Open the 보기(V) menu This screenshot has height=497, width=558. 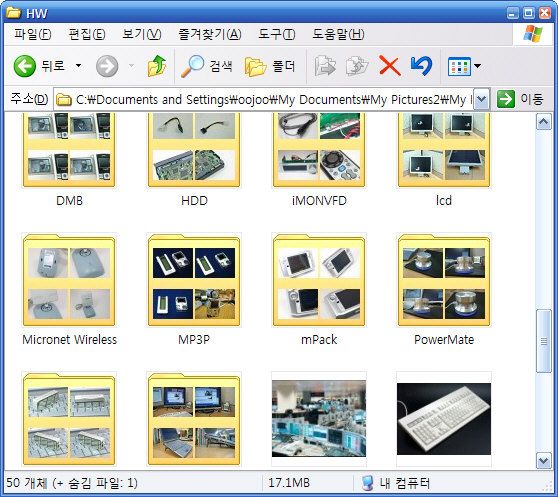(x=141, y=34)
